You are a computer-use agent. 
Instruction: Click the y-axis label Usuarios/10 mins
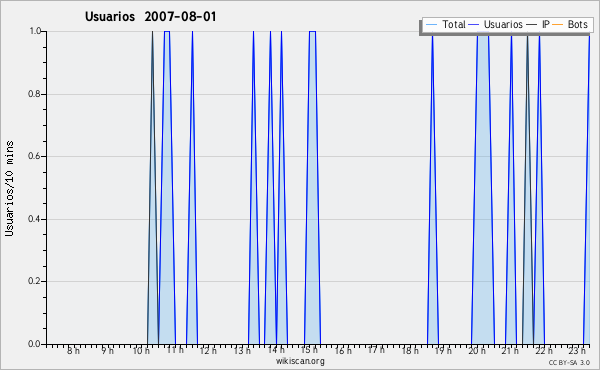9,189
